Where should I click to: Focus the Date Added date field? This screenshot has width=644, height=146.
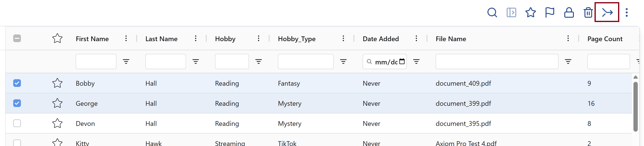tap(384, 62)
